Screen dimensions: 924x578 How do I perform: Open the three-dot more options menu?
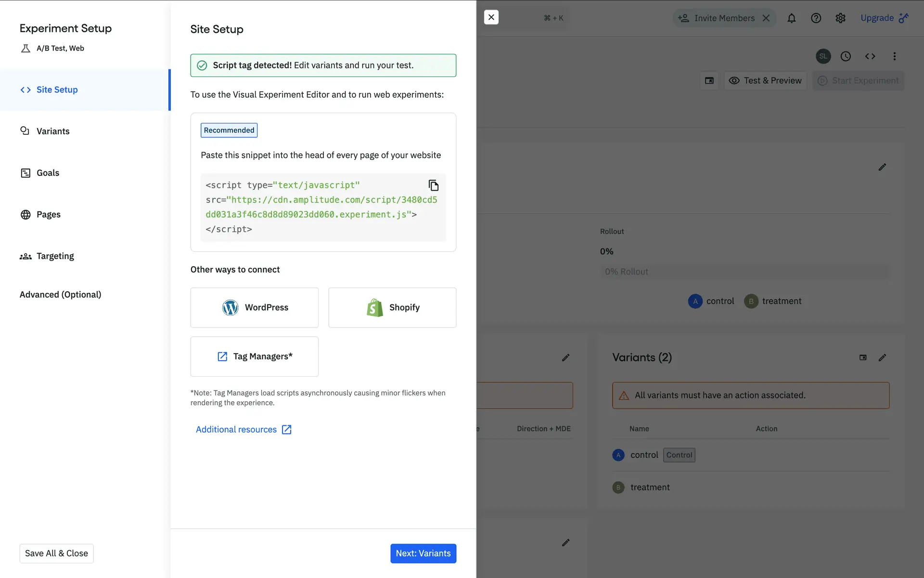895,56
